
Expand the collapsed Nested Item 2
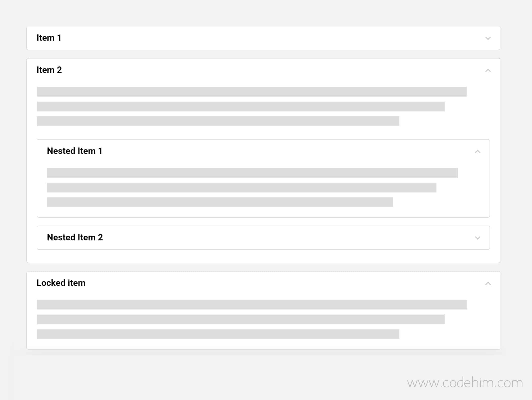263,237
